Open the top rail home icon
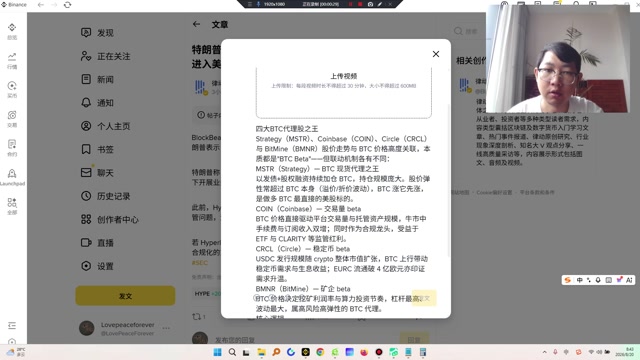 click(12, 31)
